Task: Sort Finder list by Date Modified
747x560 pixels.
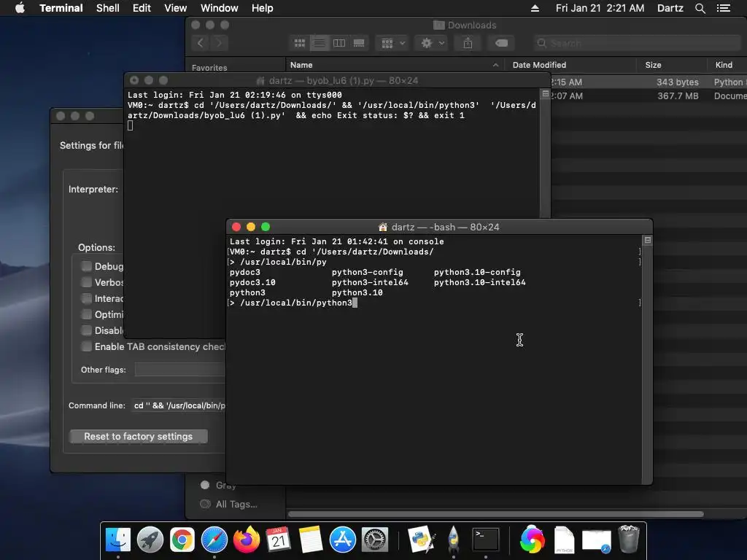Action: click(570, 65)
